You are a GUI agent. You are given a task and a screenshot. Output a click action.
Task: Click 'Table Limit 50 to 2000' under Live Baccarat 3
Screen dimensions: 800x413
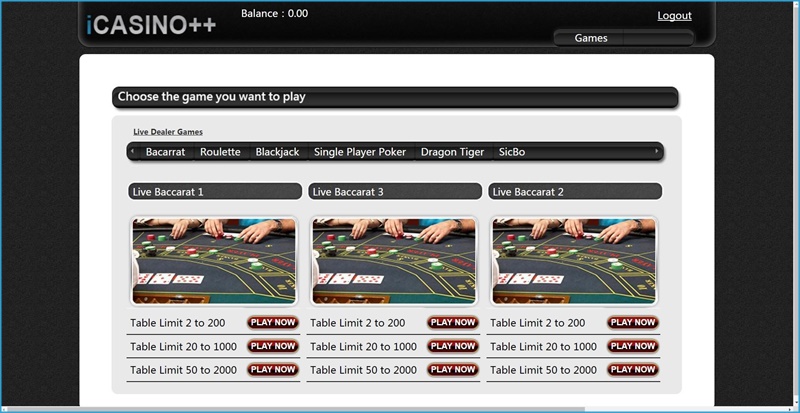pos(363,370)
